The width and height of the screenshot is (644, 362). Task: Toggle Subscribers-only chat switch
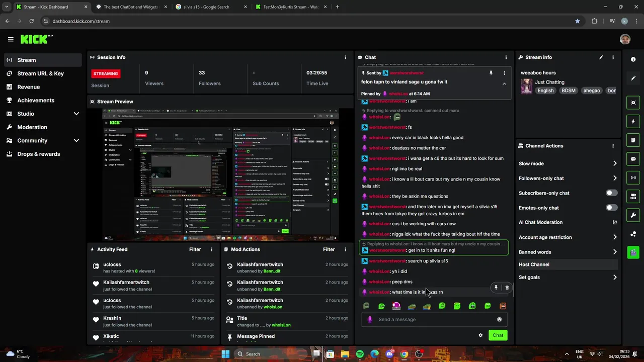[611, 193]
